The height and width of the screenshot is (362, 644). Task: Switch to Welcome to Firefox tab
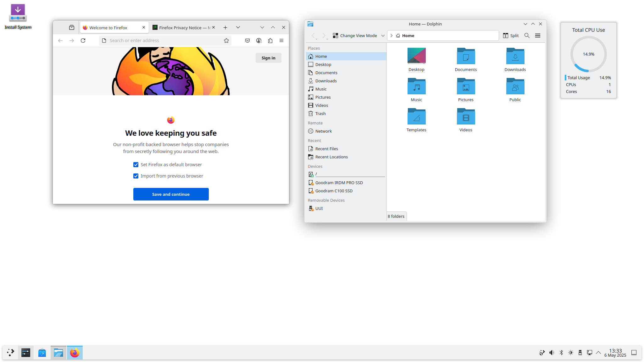(x=114, y=28)
